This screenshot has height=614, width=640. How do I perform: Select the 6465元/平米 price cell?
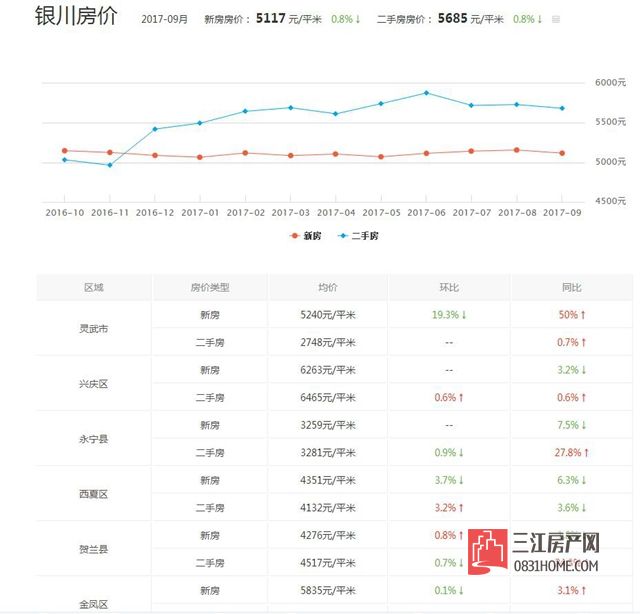(x=328, y=397)
